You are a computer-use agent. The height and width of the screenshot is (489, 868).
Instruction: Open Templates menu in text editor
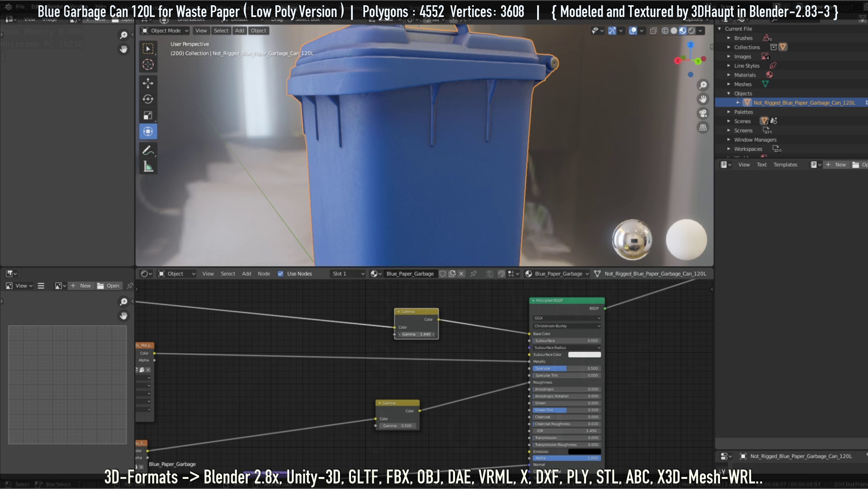(785, 164)
